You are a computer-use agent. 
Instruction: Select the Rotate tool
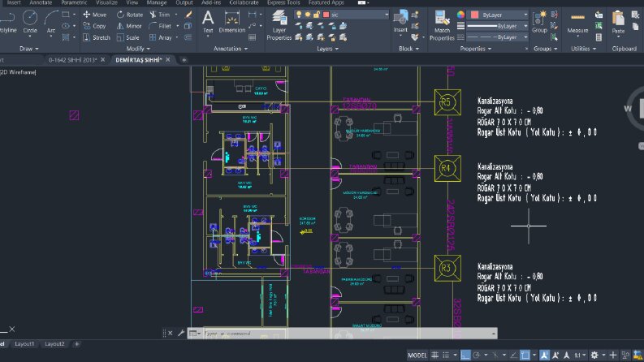pos(130,15)
